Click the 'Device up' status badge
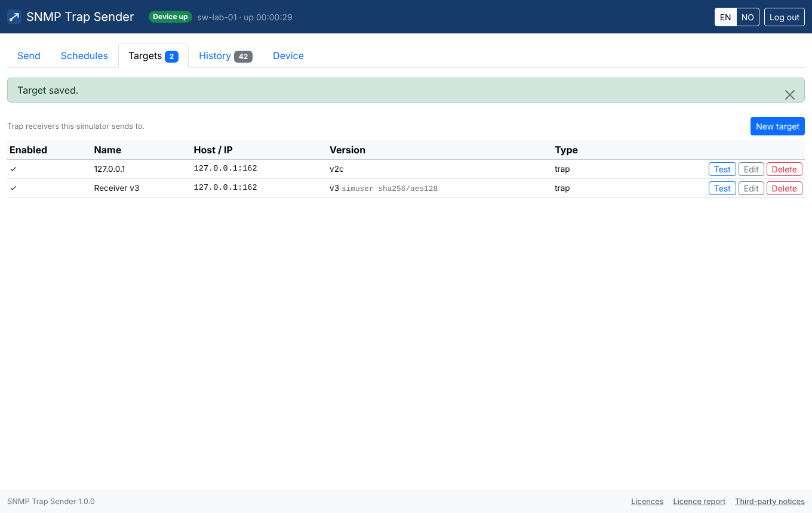Screen dimensions: 812x513 [x=170, y=17]
